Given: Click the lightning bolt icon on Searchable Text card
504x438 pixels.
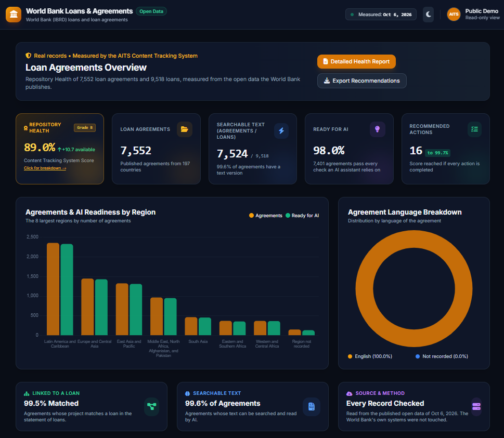Looking at the screenshot, I should (x=281, y=131).
